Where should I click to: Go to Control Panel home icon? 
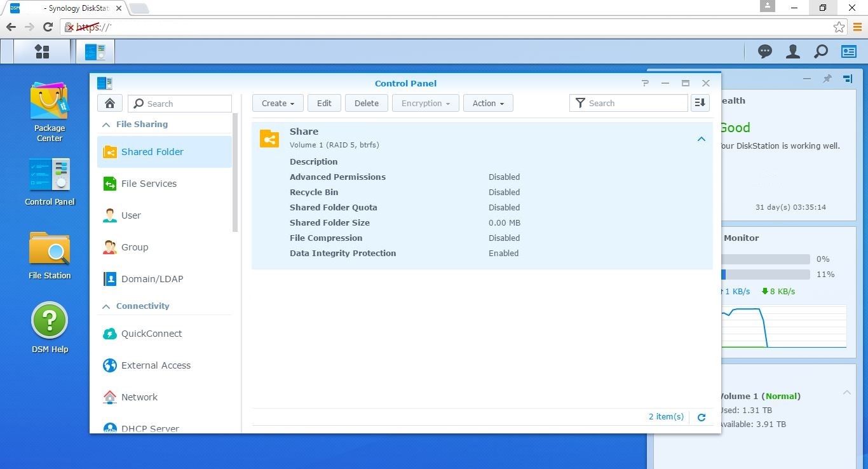tap(110, 104)
